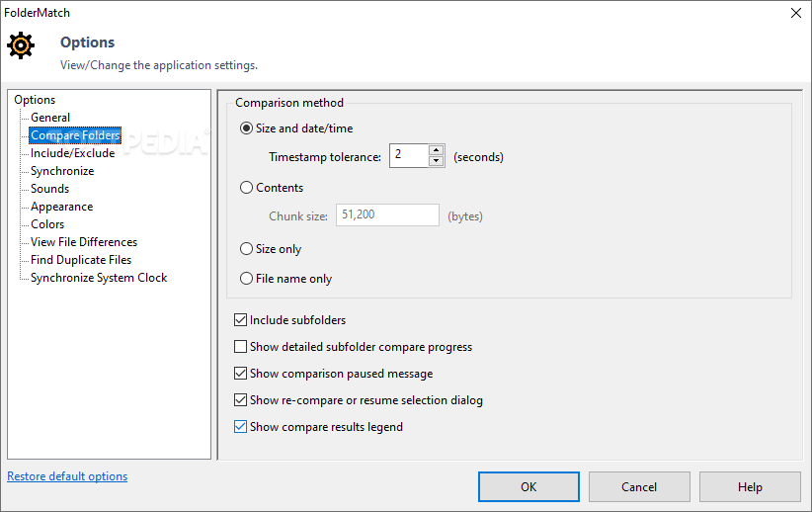Open Synchronize System Clock settings

pos(99,278)
